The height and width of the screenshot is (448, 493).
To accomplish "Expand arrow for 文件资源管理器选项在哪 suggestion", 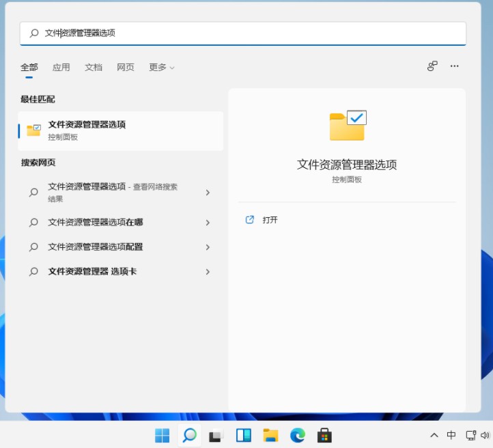I will pos(208,223).
